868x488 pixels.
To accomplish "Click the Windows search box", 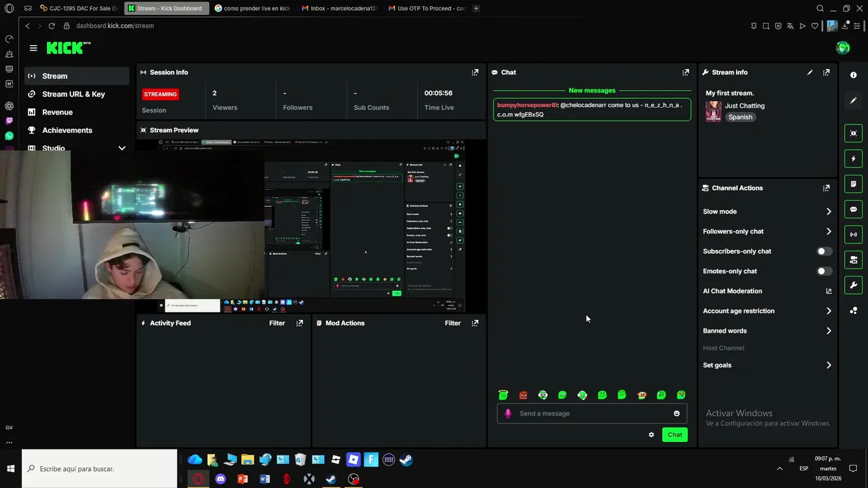I will click(x=100, y=469).
